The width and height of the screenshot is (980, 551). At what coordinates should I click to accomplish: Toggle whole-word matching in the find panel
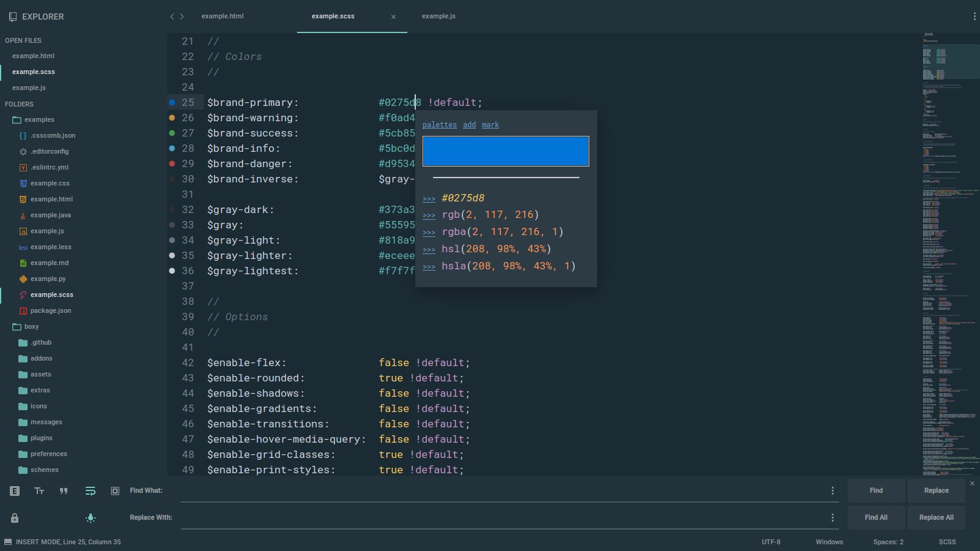tap(64, 490)
